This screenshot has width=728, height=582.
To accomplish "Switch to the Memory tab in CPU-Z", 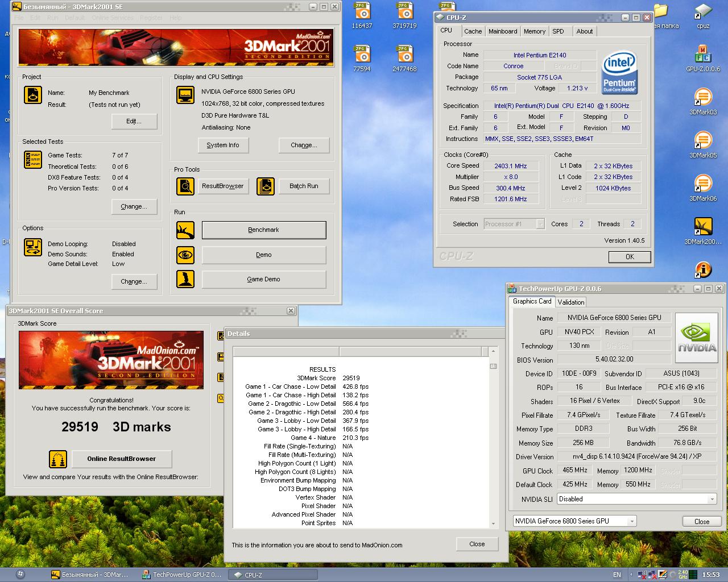I will (535, 31).
